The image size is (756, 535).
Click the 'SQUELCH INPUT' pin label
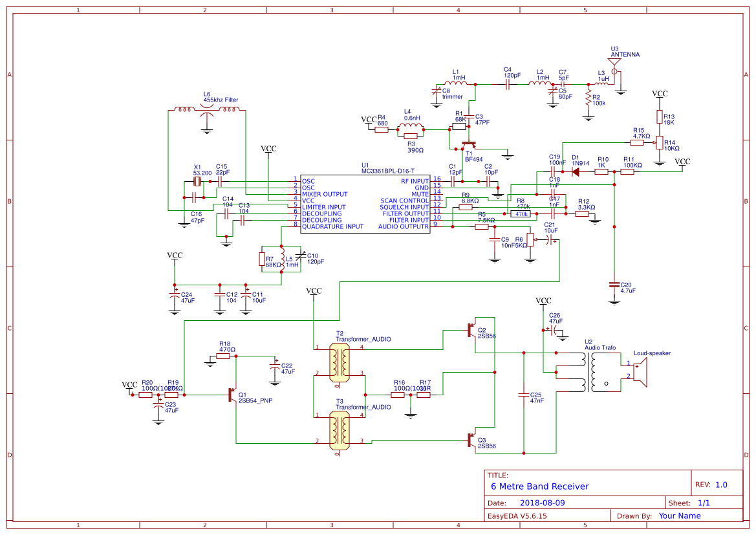pyautogui.click(x=404, y=208)
